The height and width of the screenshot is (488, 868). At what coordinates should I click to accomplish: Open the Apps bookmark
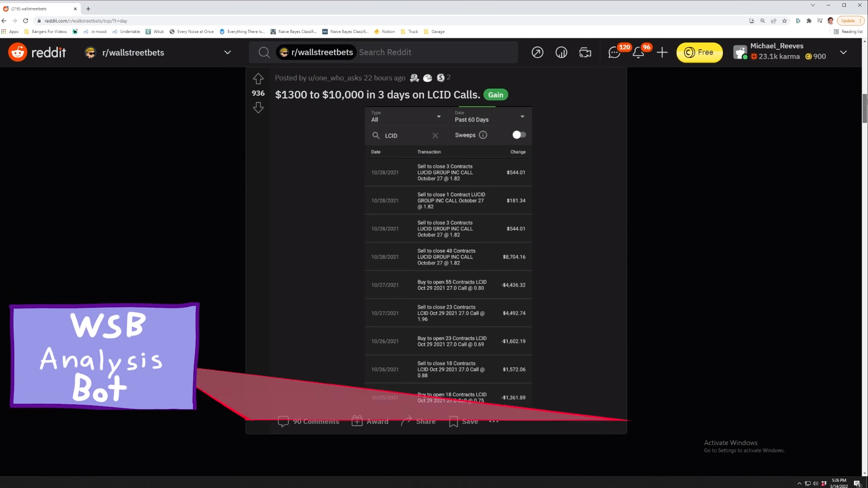tap(10, 32)
